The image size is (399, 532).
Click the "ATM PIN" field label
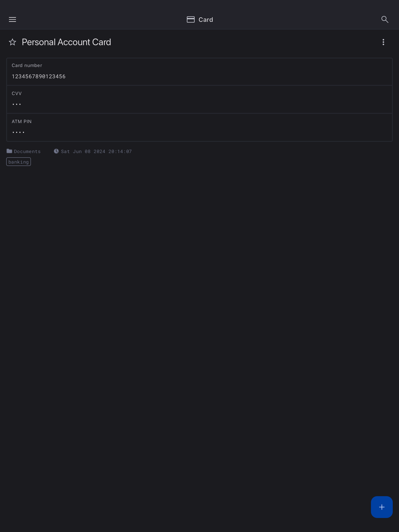point(22,122)
